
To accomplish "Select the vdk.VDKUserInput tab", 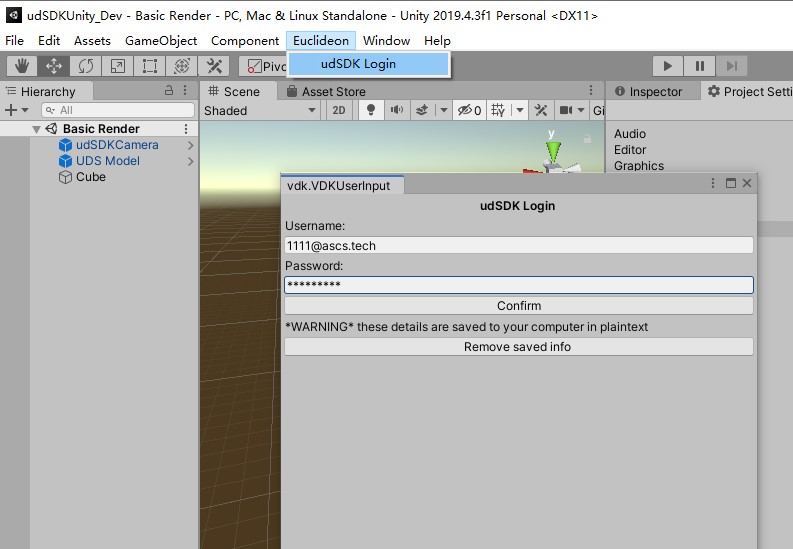I will click(x=342, y=186).
